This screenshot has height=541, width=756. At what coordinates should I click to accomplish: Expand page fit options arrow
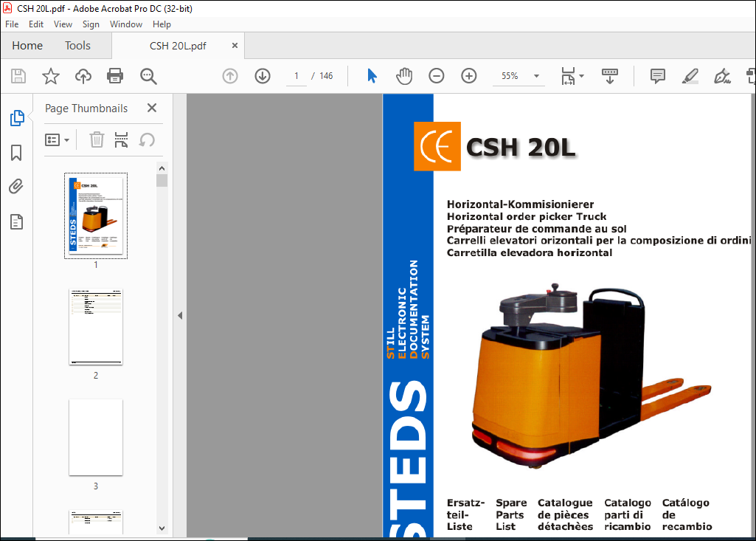pos(581,76)
